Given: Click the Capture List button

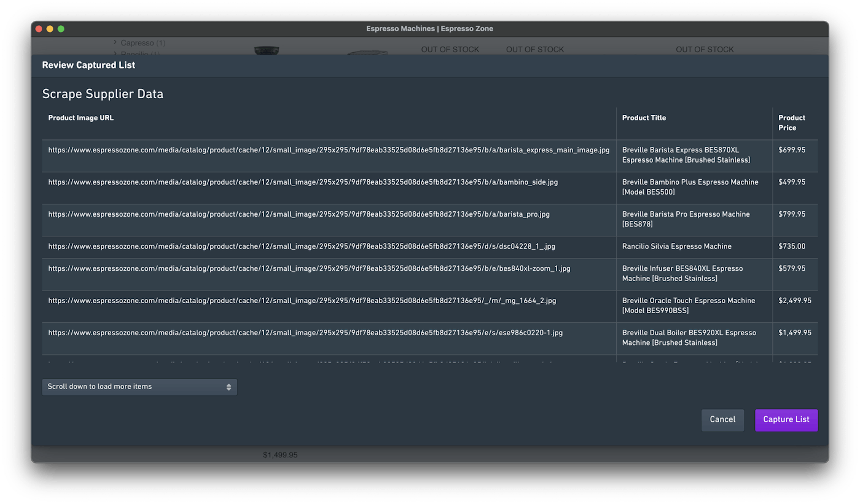Looking at the screenshot, I should click(x=786, y=420).
